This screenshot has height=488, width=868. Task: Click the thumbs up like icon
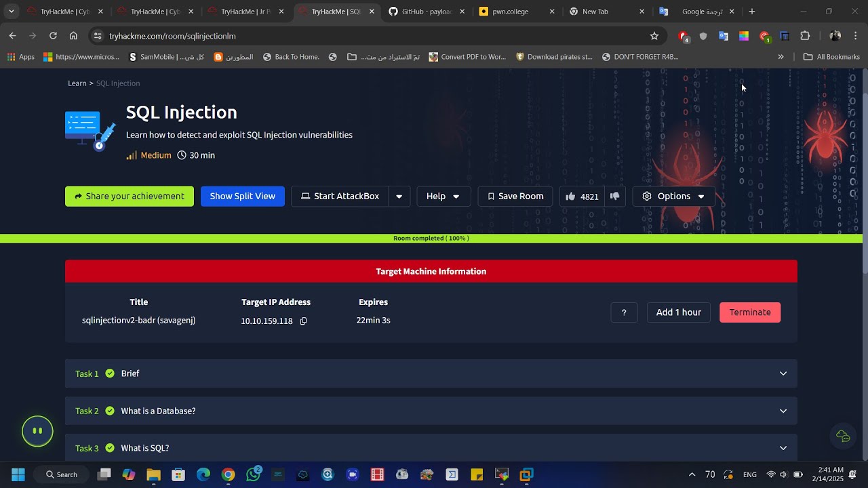tap(570, 197)
